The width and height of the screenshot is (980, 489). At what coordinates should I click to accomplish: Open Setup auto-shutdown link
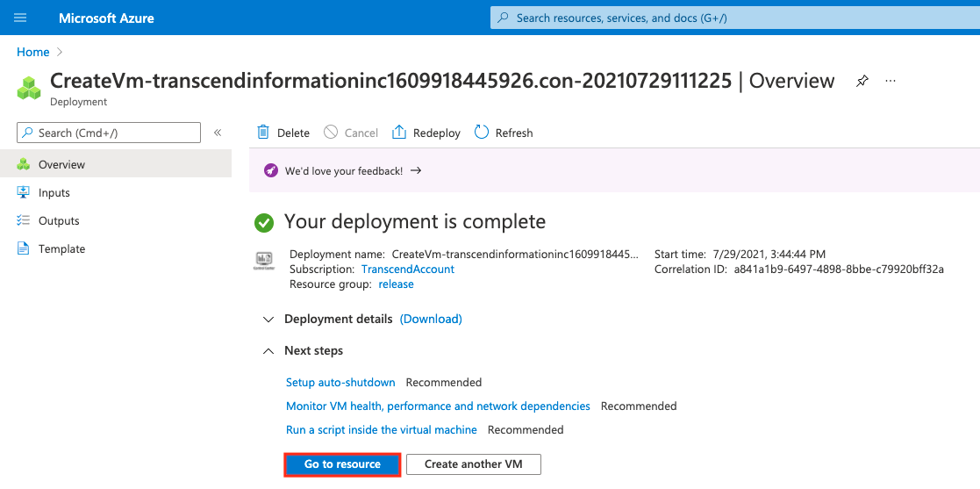coord(340,382)
